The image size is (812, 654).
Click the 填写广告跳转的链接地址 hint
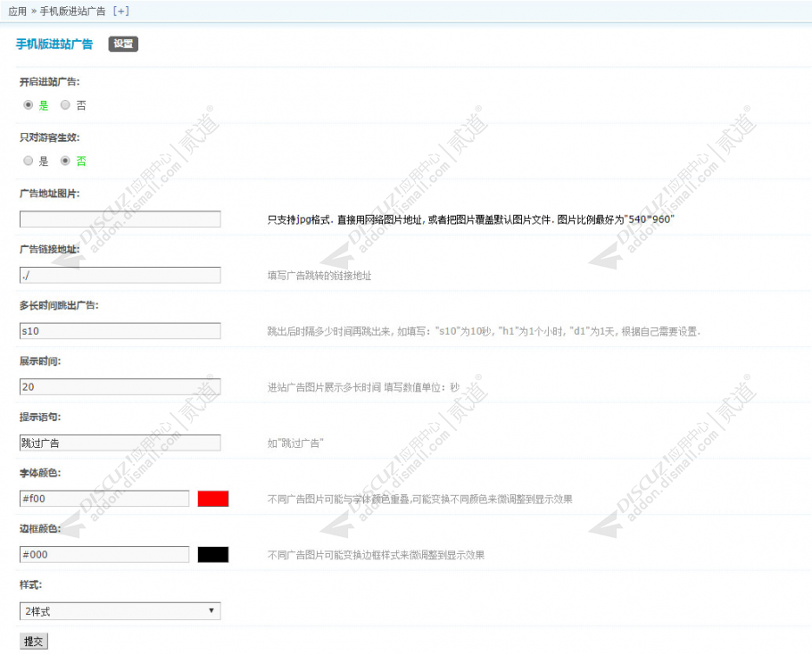(x=319, y=276)
